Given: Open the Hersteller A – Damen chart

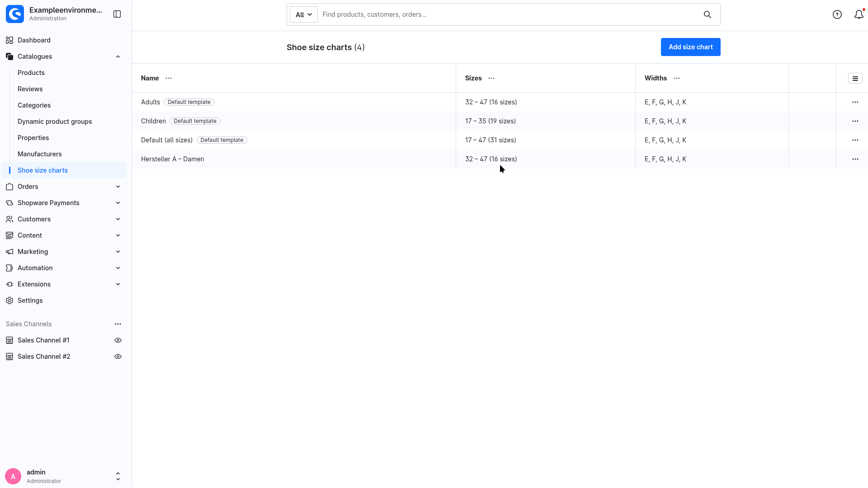Looking at the screenshot, I should click(173, 159).
